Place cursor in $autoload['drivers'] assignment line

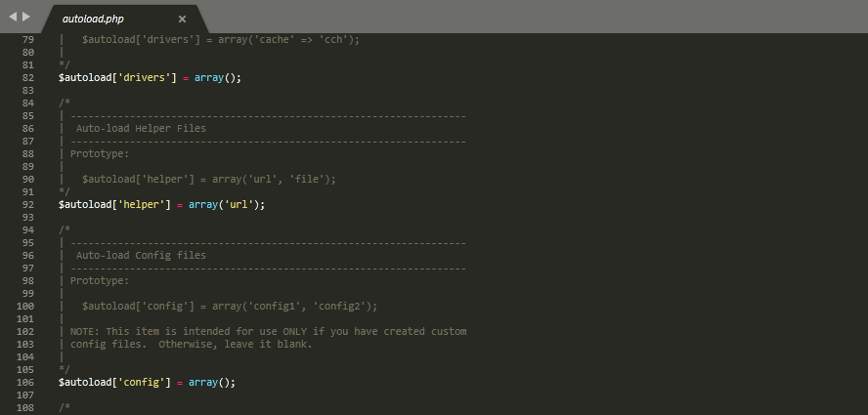click(x=147, y=77)
